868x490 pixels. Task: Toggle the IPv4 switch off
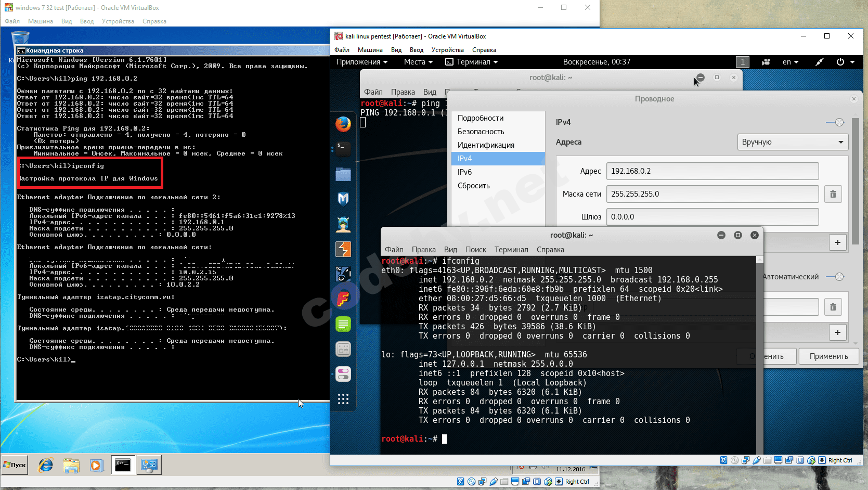835,122
